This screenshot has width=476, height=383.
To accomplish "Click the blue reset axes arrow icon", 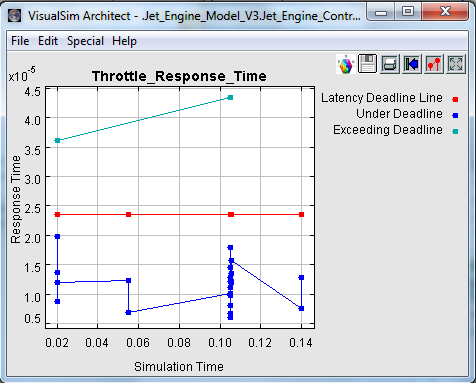I will pos(412,64).
